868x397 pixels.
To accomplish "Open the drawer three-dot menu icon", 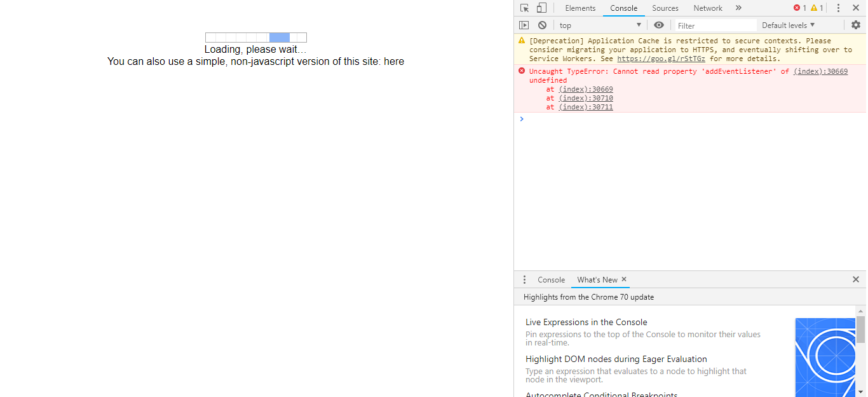I will [524, 280].
